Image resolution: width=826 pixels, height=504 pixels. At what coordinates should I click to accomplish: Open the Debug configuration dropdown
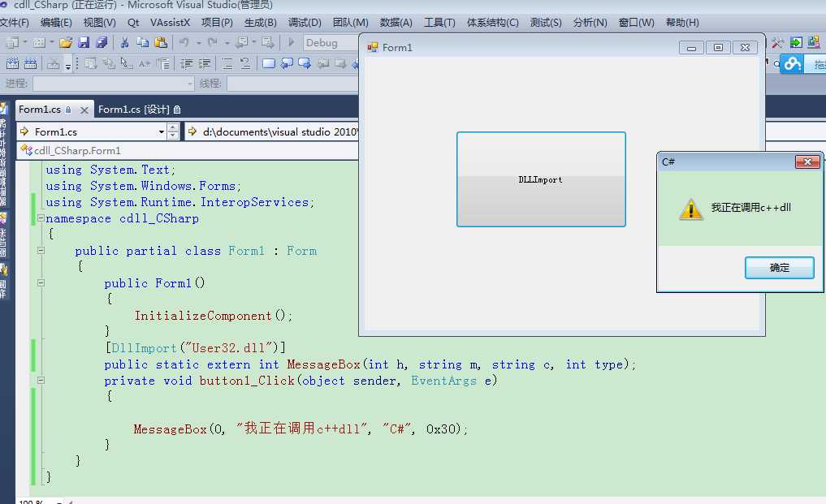(x=331, y=43)
